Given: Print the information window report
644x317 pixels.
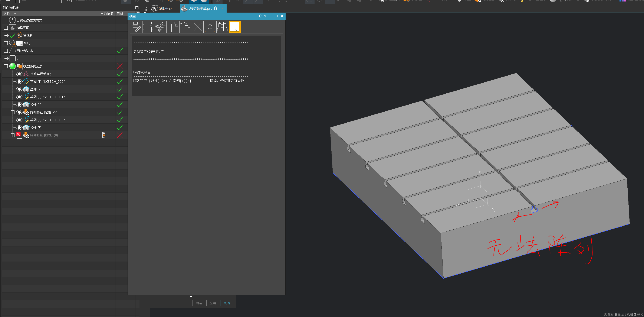Looking at the screenshot, I should pyautogui.click(x=148, y=27).
